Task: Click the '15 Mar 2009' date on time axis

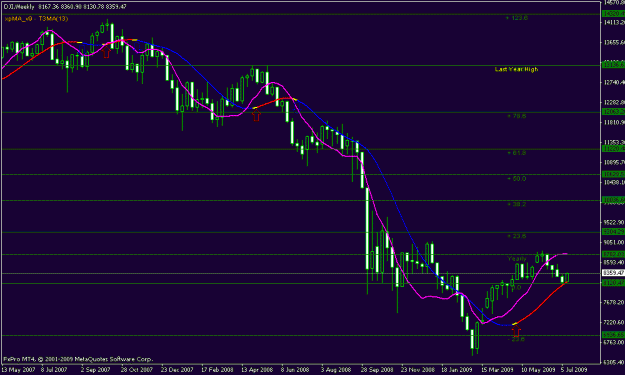Action: click(497, 369)
